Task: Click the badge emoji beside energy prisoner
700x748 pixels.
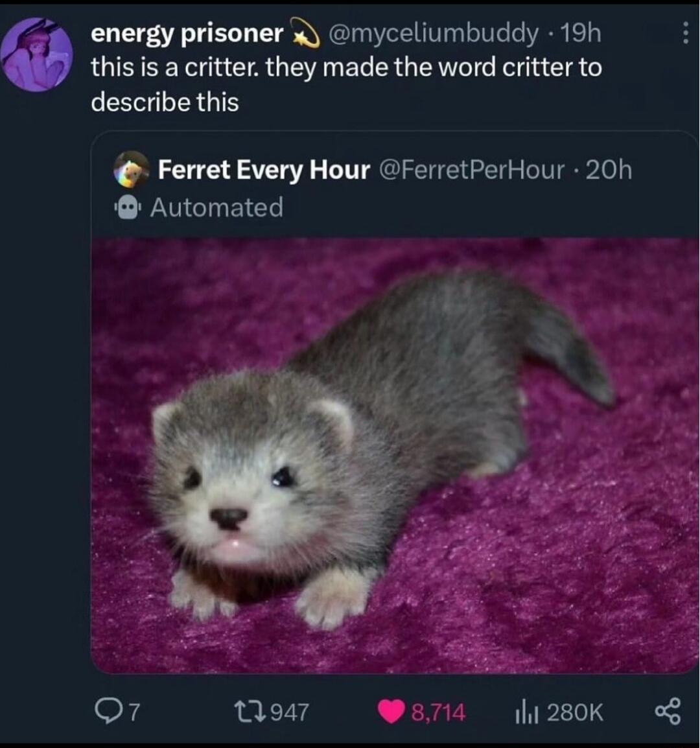Action: (305, 34)
